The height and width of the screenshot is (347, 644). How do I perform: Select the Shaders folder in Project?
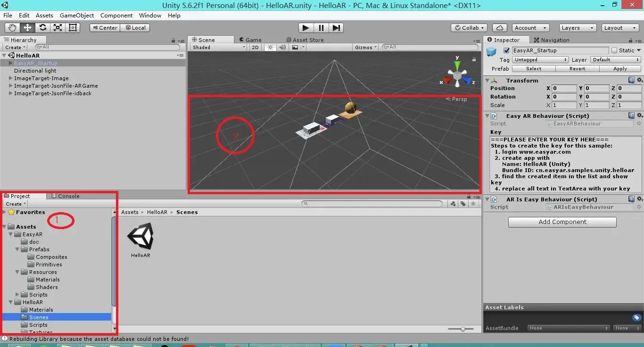tap(47, 287)
